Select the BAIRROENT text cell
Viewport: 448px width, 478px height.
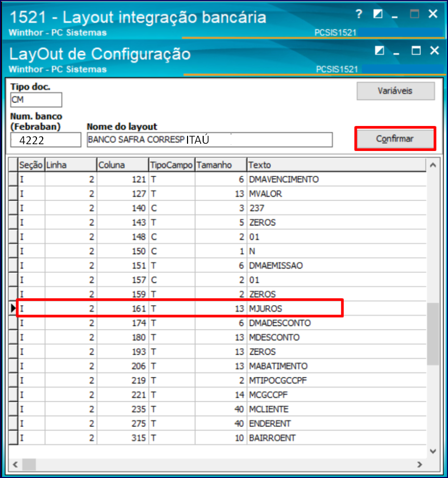click(337, 438)
